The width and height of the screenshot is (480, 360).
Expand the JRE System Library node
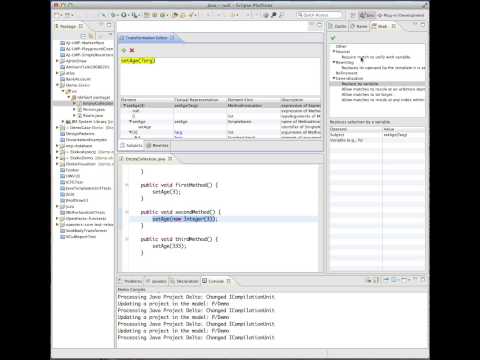click(63, 122)
